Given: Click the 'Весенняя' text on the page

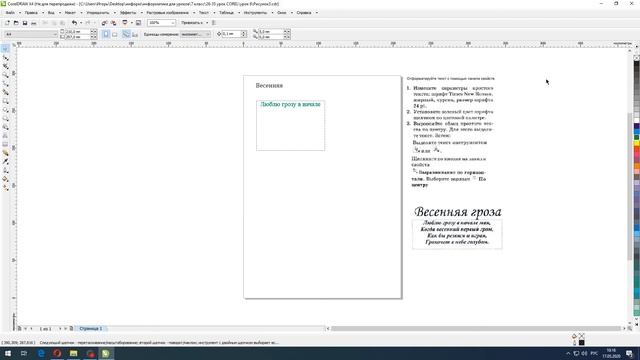Looking at the screenshot, I should [269, 85].
